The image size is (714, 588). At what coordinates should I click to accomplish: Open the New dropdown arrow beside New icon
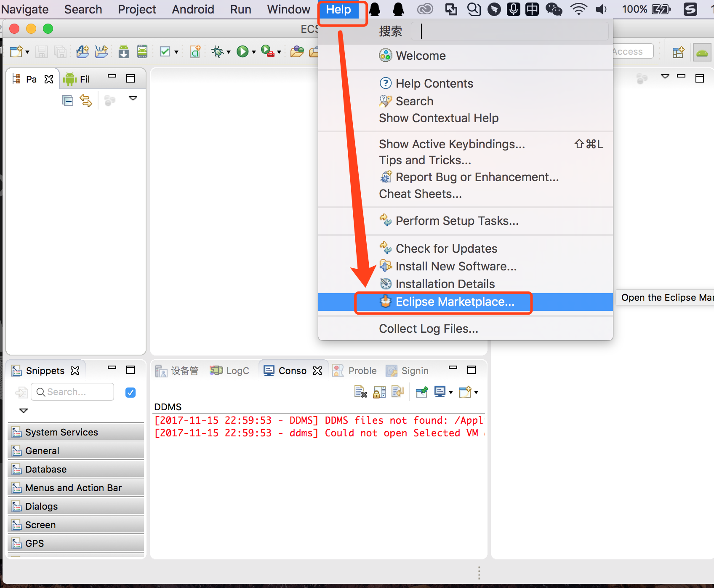27,52
